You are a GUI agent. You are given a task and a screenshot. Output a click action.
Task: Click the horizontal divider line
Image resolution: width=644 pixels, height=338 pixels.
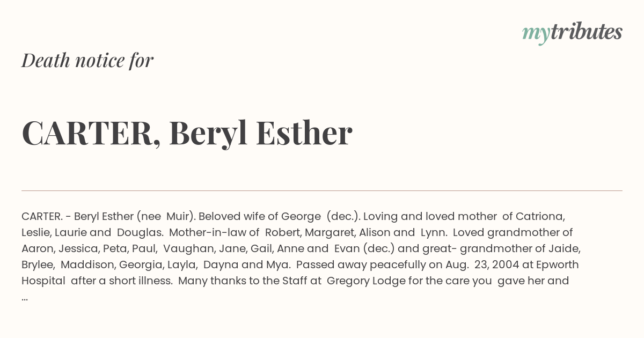point(322,190)
